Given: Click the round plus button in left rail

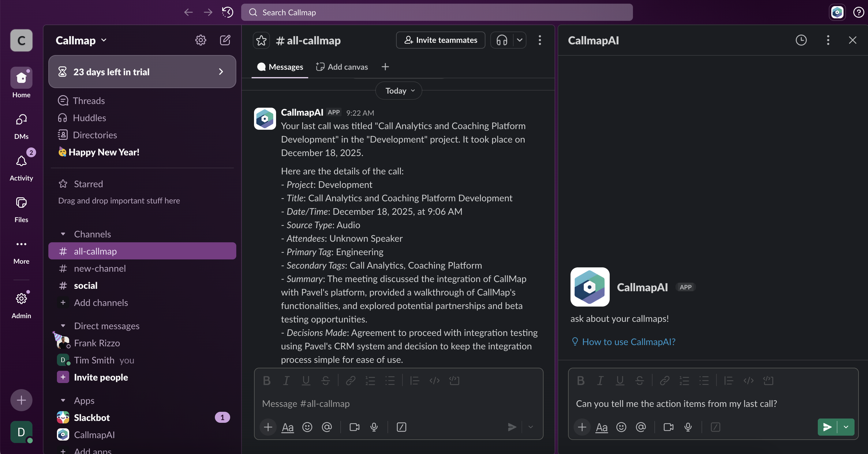Looking at the screenshot, I should tap(21, 400).
